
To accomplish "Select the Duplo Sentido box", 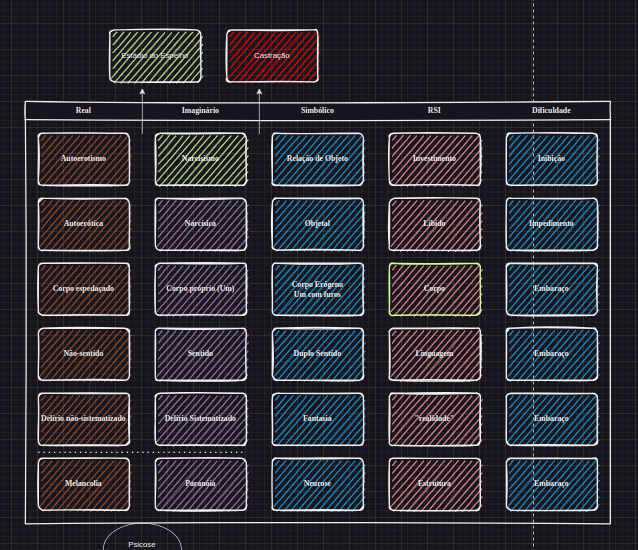I will coord(318,354).
